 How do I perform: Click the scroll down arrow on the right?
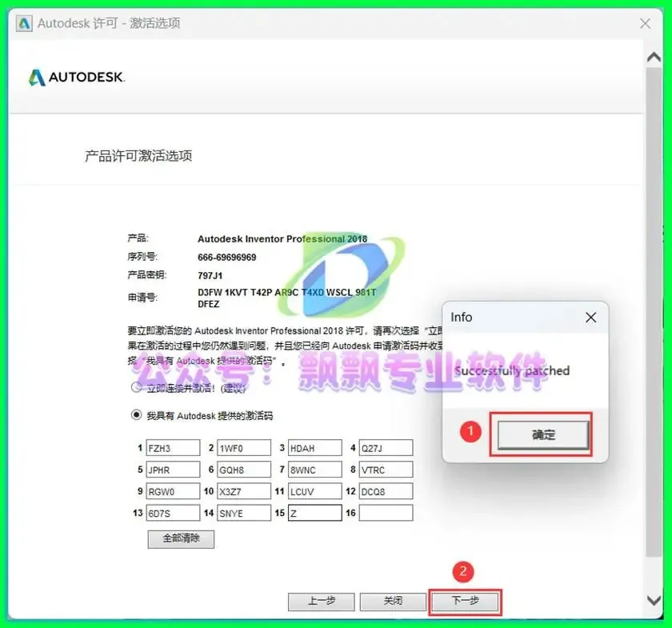(654, 601)
